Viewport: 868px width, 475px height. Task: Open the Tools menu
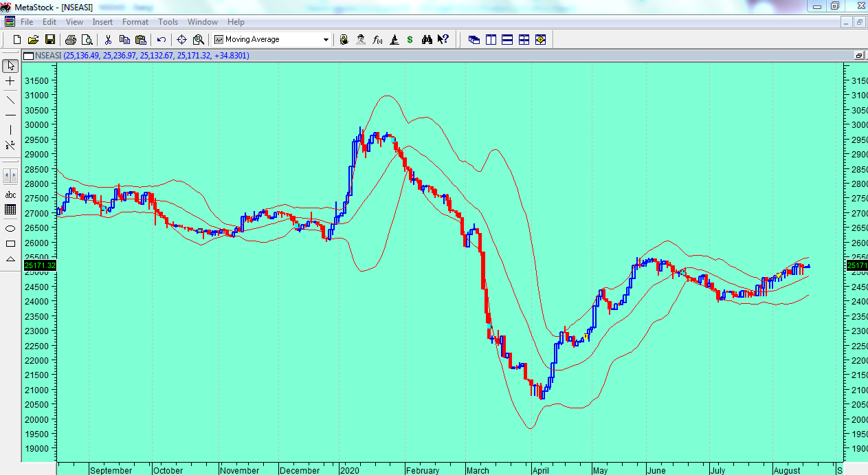168,22
